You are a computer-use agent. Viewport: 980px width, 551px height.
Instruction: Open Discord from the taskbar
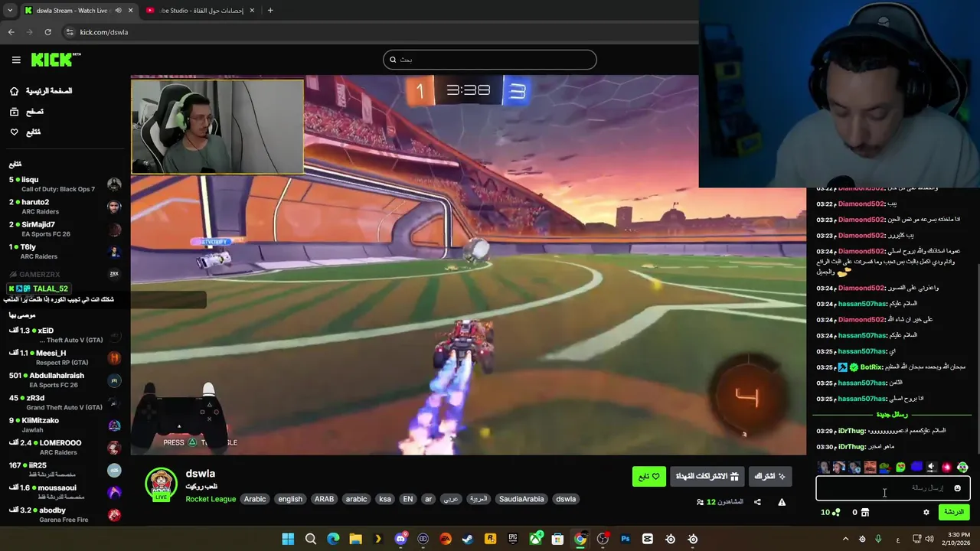[x=400, y=540]
